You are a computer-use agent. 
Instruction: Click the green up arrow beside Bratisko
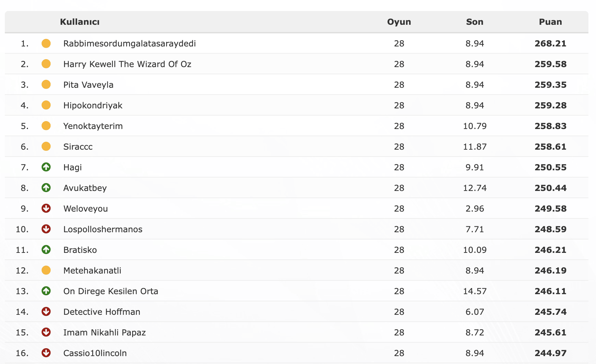click(46, 250)
